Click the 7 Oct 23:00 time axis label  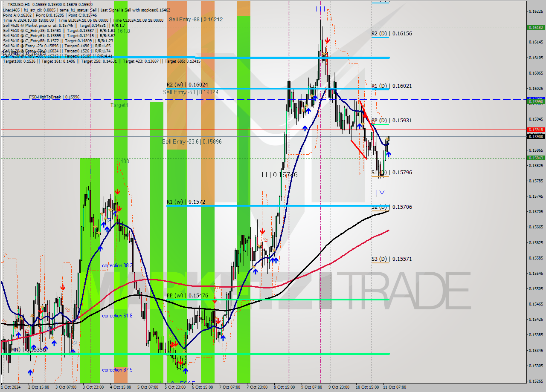(x=257, y=387)
